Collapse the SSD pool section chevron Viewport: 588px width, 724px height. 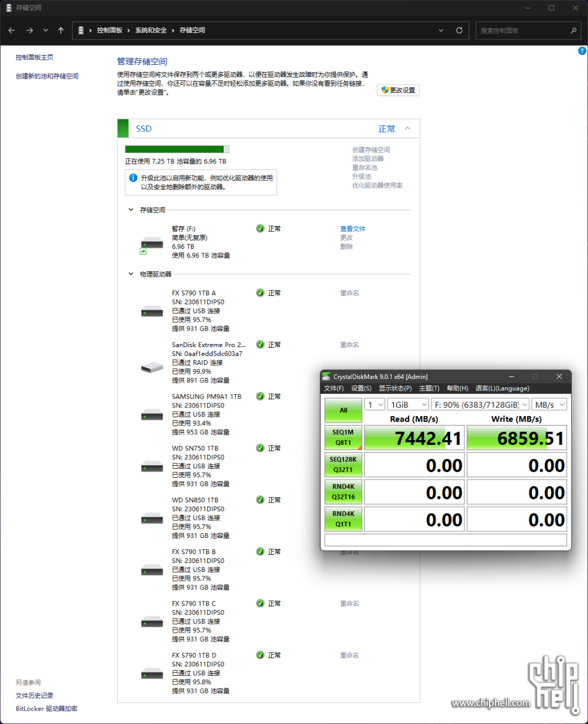407,128
